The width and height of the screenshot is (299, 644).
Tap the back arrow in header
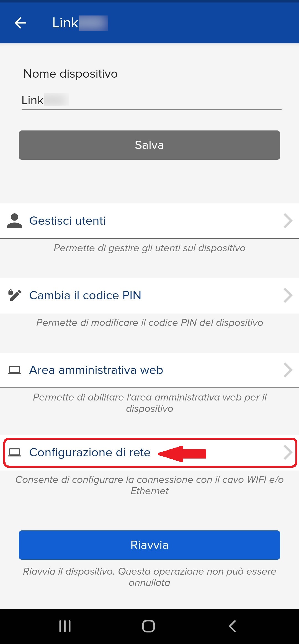[x=20, y=23]
